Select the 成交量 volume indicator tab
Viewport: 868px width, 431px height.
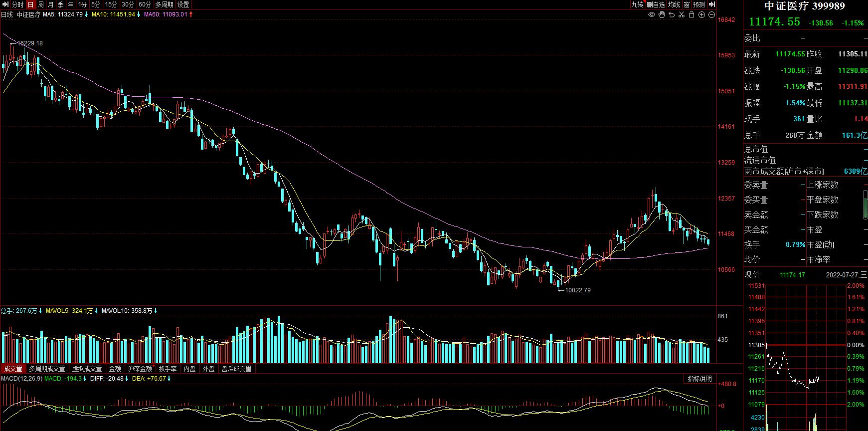(x=13, y=369)
